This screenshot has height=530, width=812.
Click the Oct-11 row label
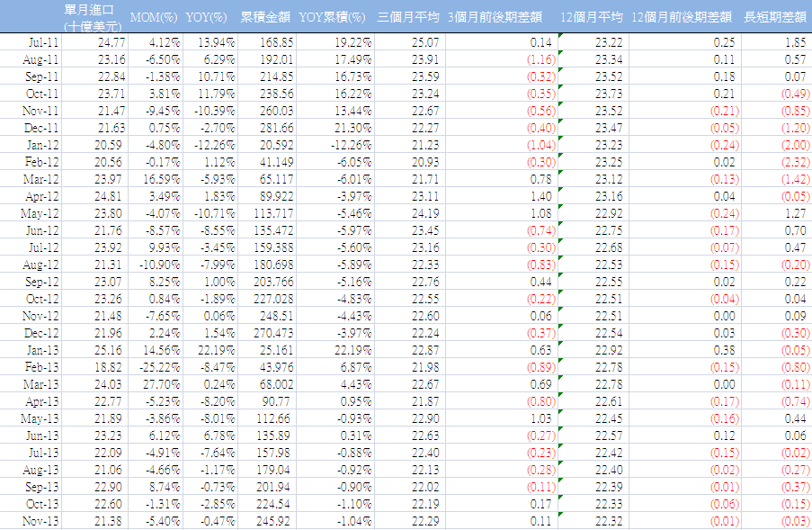pos(42,94)
